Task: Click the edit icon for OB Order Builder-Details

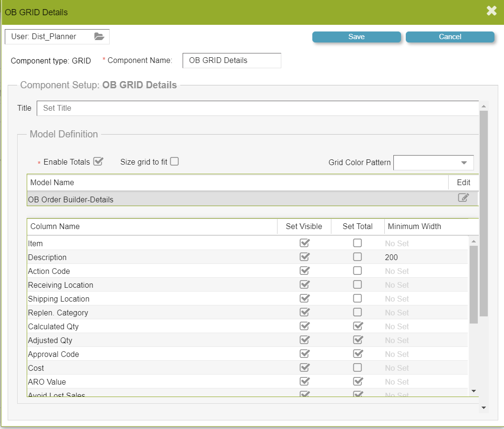Action: tap(463, 198)
